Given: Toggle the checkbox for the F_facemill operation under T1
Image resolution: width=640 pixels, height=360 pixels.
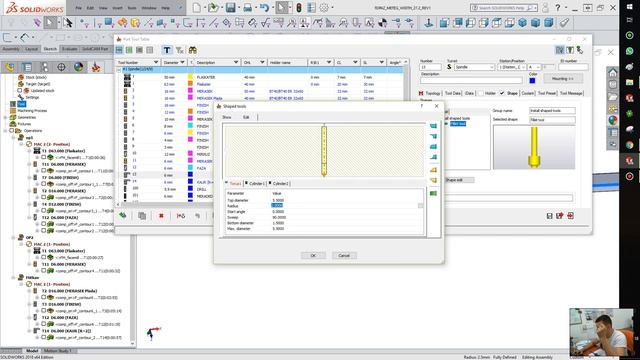Looking at the screenshot, I should 43,158.
